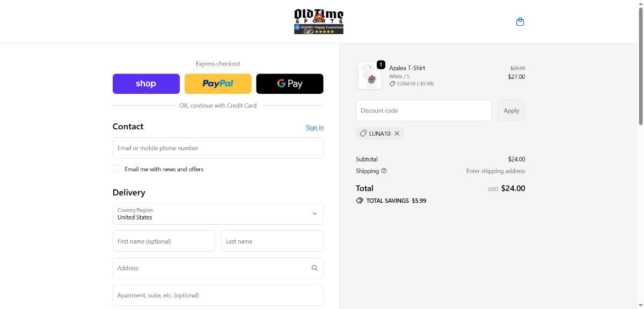Click the Email or mobile phone field

[218, 148]
